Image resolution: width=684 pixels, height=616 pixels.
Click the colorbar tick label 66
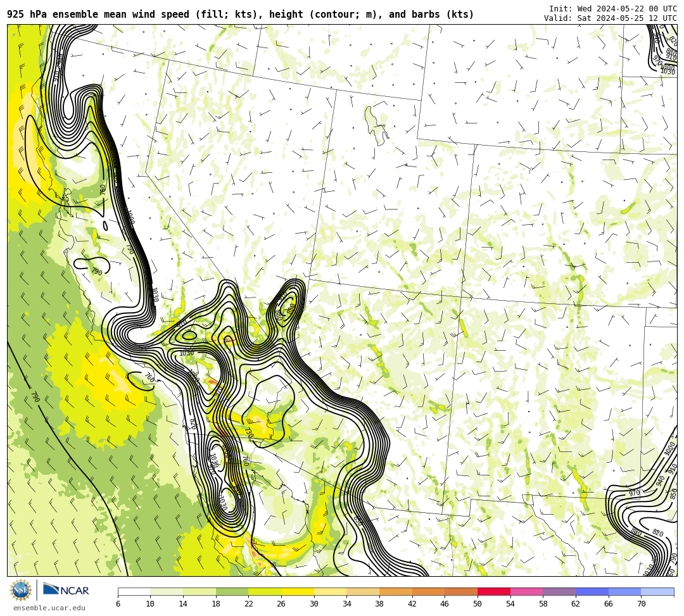(609, 604)
